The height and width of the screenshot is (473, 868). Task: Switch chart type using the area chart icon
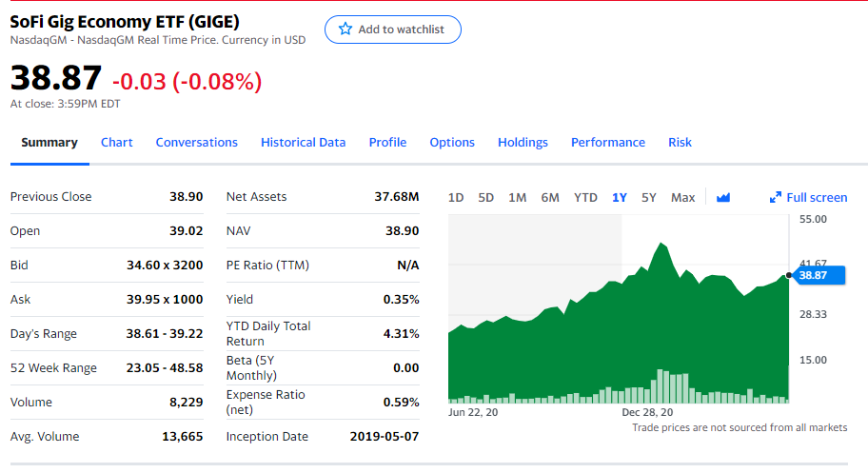(x=723, y=197)
